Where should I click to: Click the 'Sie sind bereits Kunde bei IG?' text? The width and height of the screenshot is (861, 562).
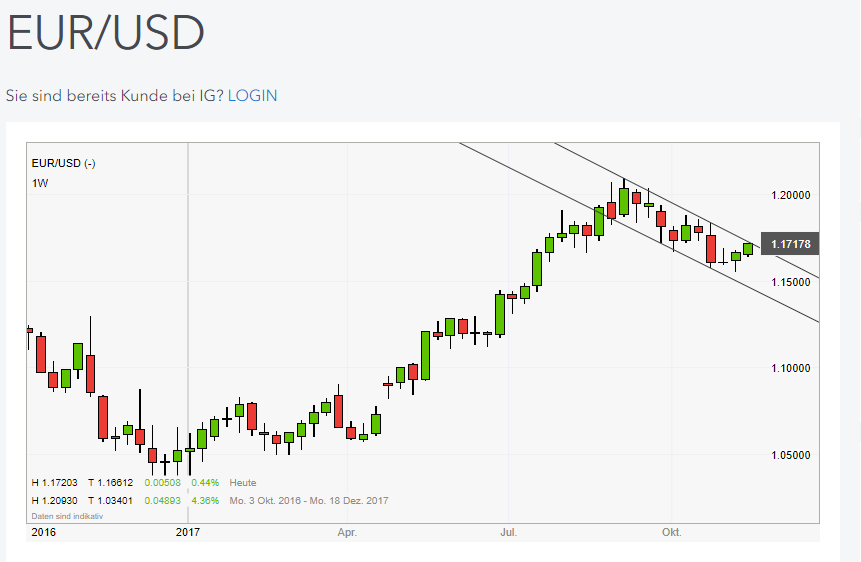(115, 96)
